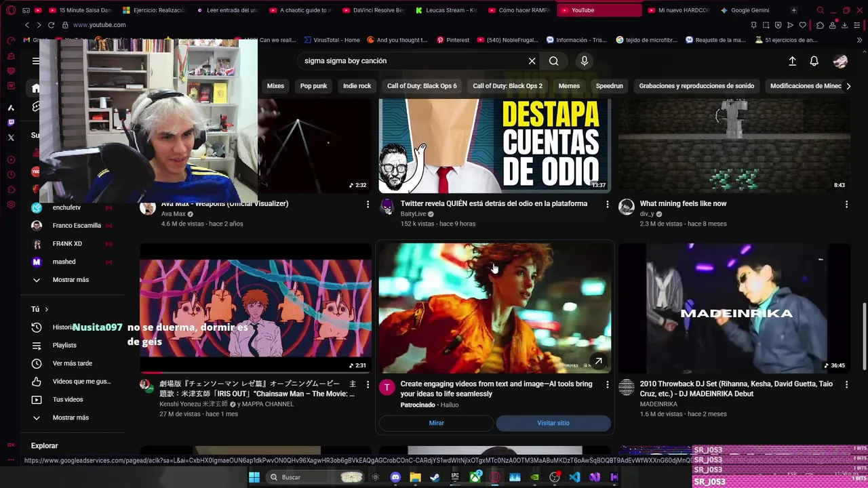The height and width of the screenshot is (488, 868).
Task: Click the magnifier search button beside the query
Action: (x=554, y=61)
